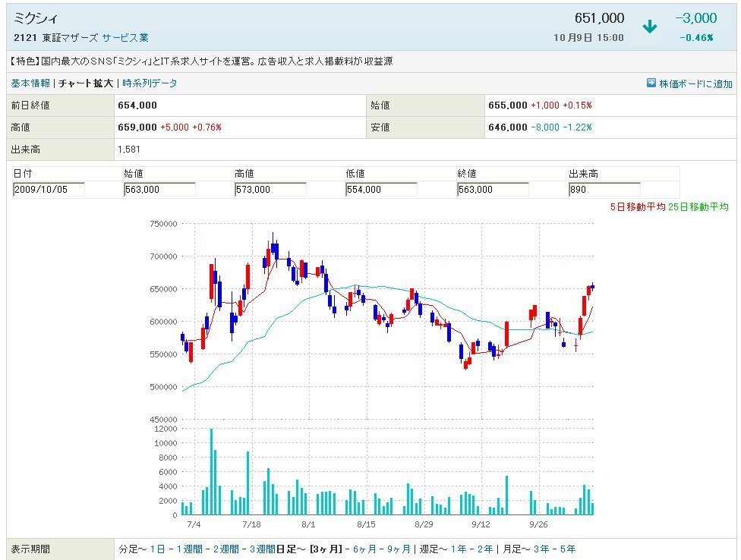Switch chart to 9ヶ月 period
Screen dimensions: 741x560
coord(399,549)
